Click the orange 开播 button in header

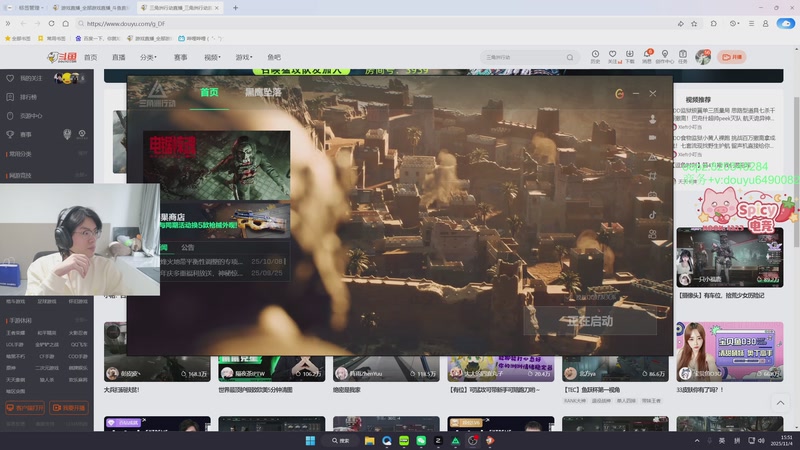(x=732, y=57)
